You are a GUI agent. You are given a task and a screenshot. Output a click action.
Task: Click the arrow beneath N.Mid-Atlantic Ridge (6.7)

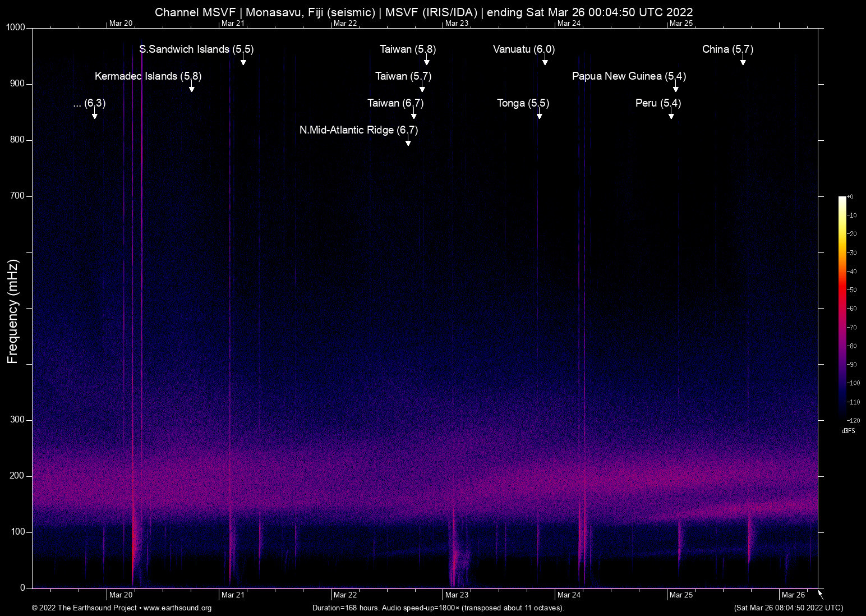coord(408,141)
